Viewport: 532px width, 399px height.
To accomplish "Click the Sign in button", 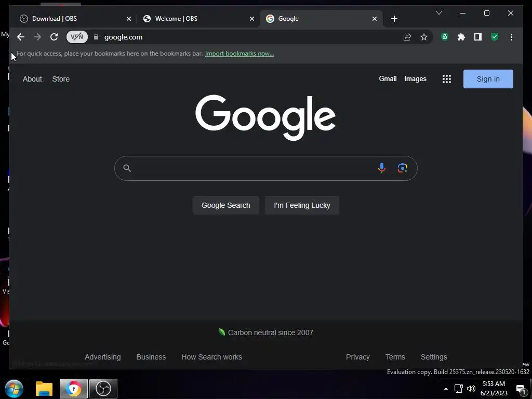I will [488, 79].
